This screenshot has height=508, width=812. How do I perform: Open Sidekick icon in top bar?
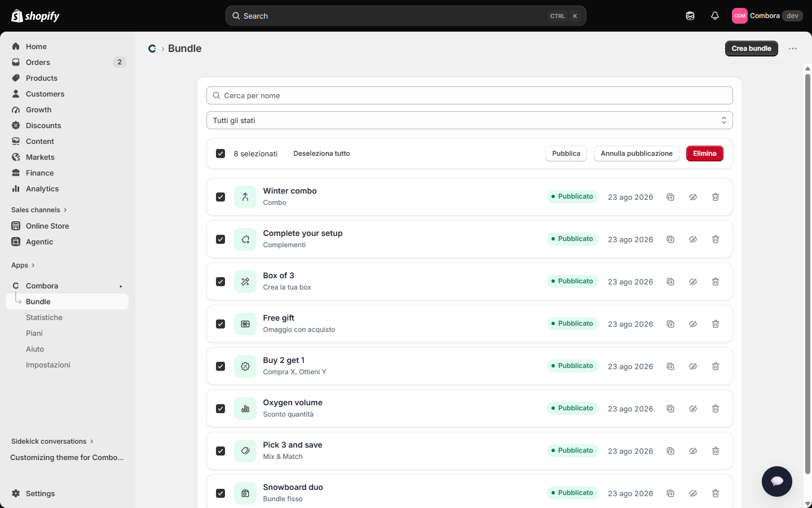point(690,16)
